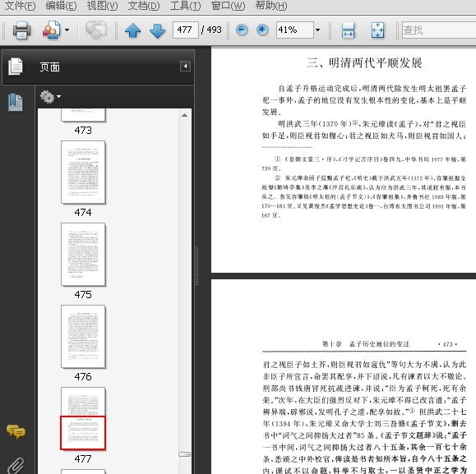Open the attachments paperclip panel
The image size is (476, 474).
pos(16,466)
